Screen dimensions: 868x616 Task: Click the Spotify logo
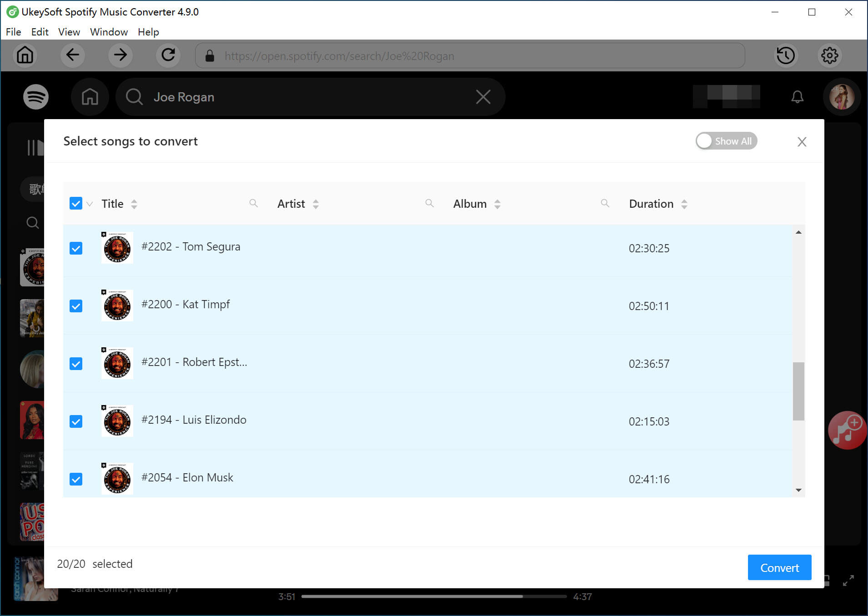[x=36, y=97]
